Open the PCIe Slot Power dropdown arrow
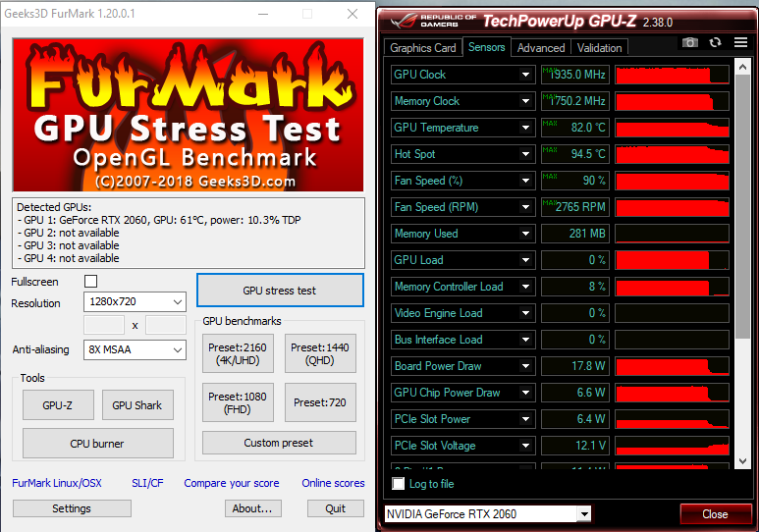Image resolution: width=759 pixels, height=532 pixels. click(525, 419)
